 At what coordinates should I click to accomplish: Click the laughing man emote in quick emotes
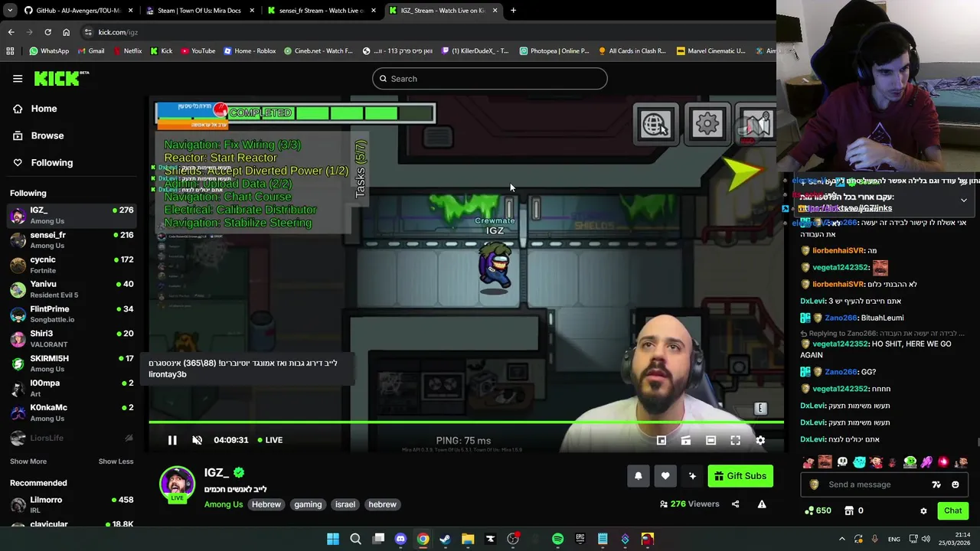coord(824,462)
